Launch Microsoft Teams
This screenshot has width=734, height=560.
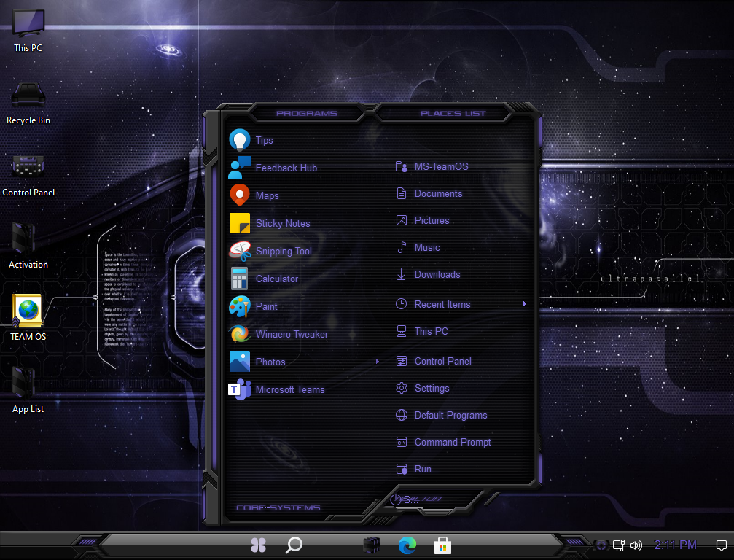pyautogui.click(x=289, y=389)
